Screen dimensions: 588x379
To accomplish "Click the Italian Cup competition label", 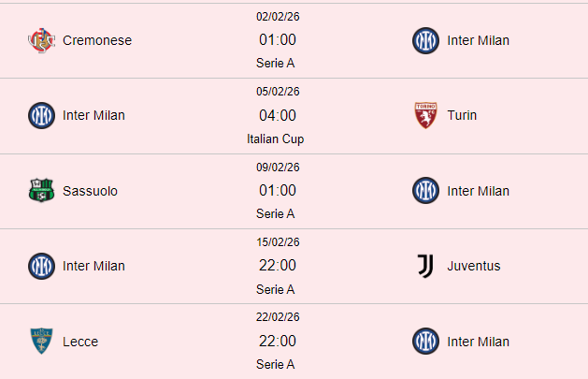I will click(276, 138).
